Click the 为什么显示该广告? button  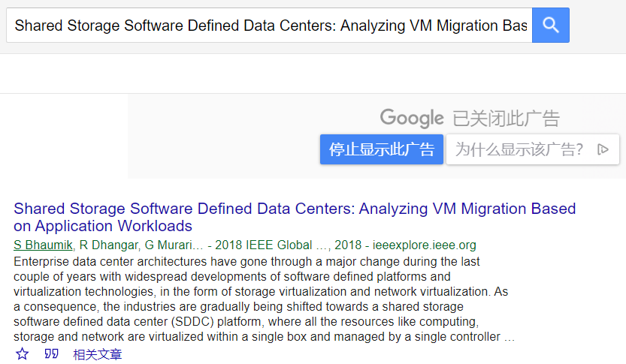coord(519,149)
